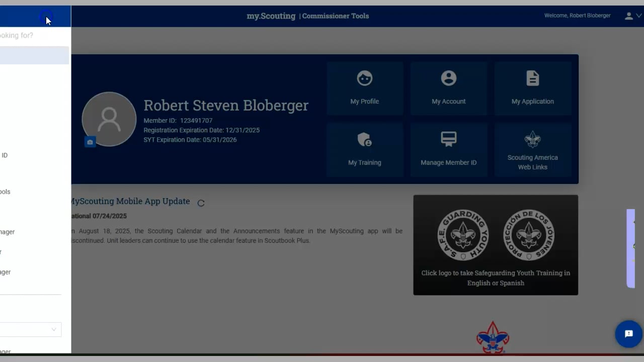Open the MyScouting Mobile App Update announcement
644x362 pixels.
click(x=129, y=201)
